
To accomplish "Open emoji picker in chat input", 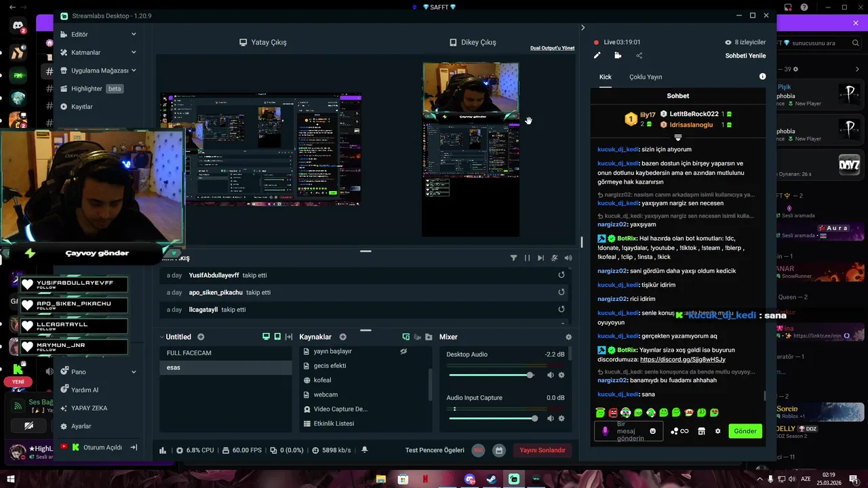I will click(653, 431).
